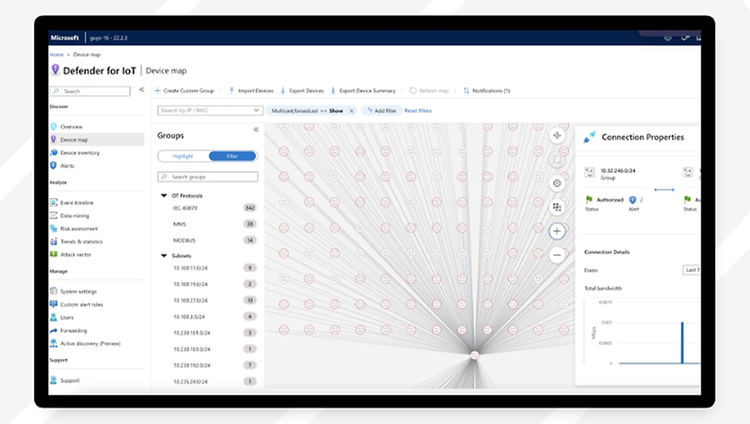Viewport: 750px width, 424px height.
Task: Click Home breadcrumb link
Action: 56,55
